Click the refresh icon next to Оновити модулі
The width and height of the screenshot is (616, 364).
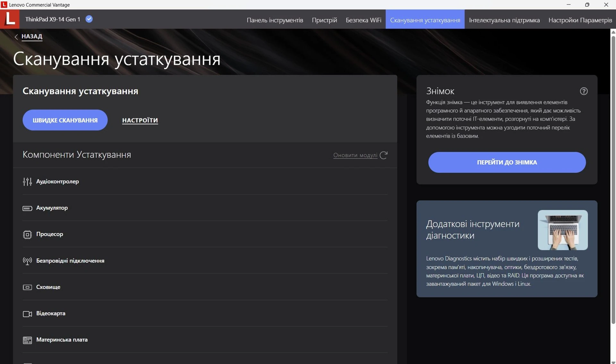[x=384, y=155]
